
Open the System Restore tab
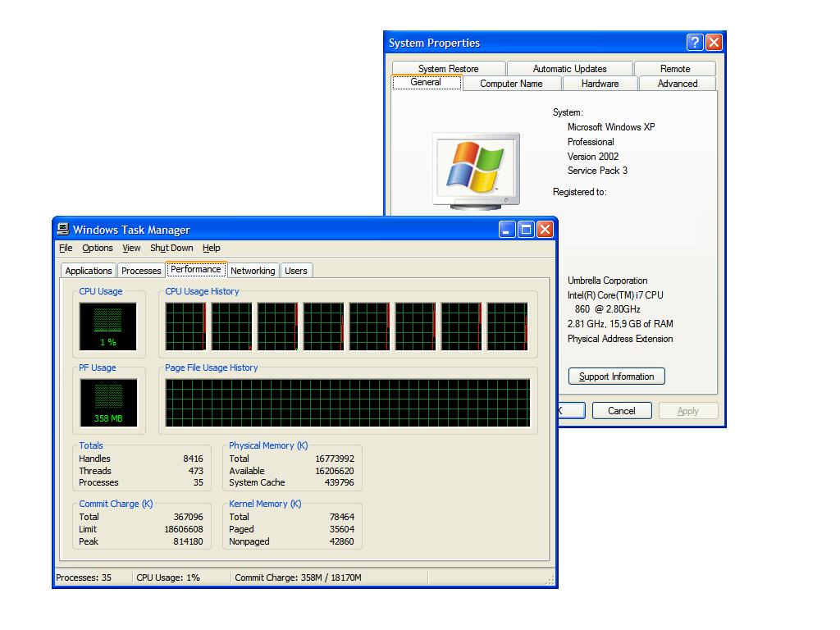(449, 69)
